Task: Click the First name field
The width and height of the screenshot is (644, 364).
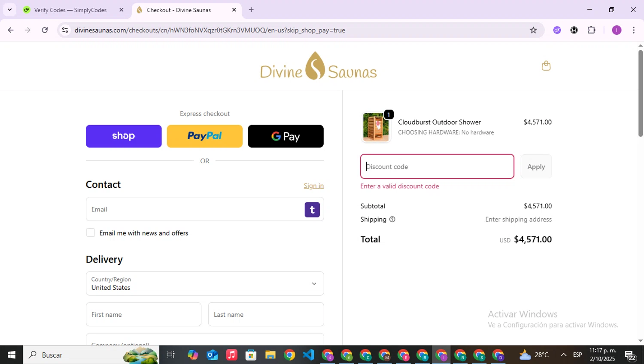Action: (x=143, y=314)
